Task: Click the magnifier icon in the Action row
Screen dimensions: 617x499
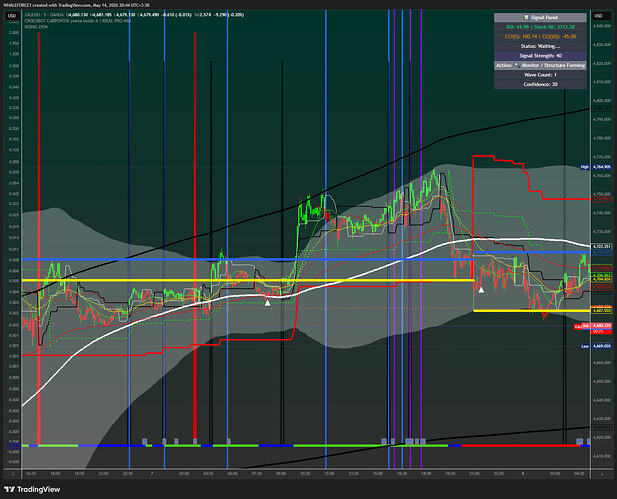Action: (517, 65)
